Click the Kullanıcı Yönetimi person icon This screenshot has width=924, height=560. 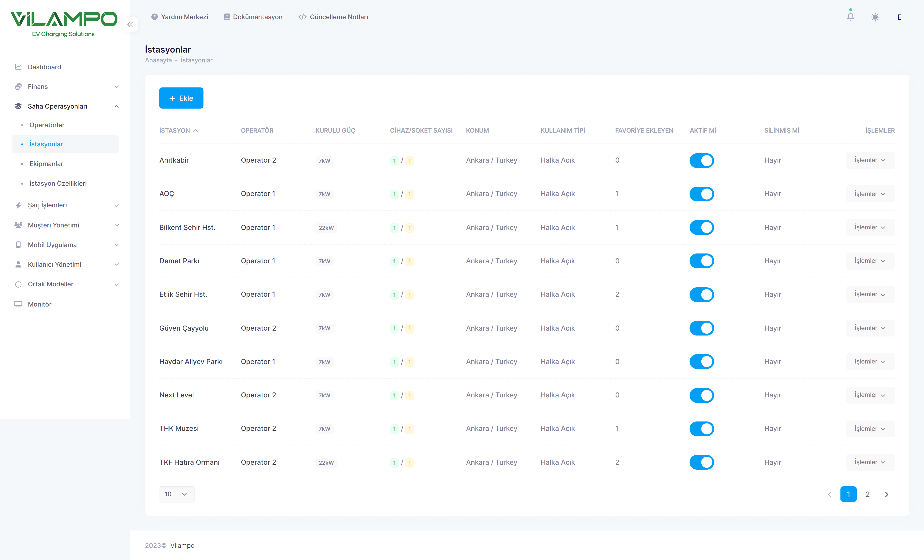click(x=18, y=264)
